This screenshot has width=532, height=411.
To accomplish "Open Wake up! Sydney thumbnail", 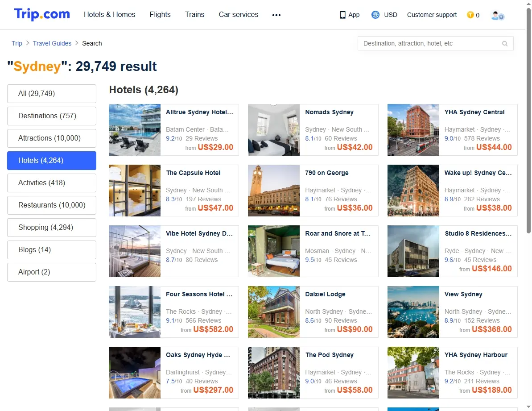I will click(x=413, y=191).
